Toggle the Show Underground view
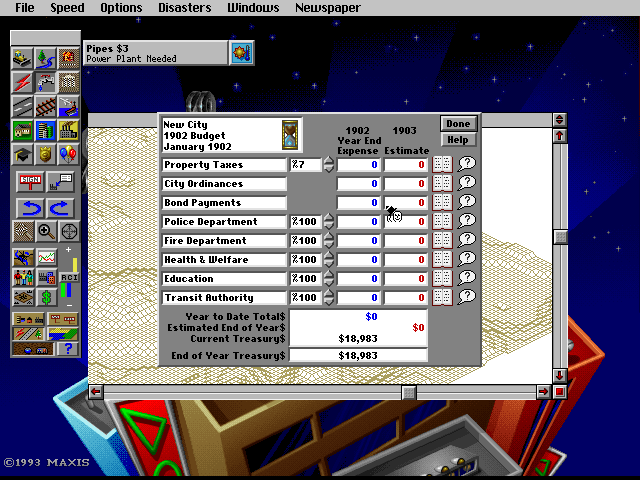This screenshot has width=640, height=480. point(33,349)
